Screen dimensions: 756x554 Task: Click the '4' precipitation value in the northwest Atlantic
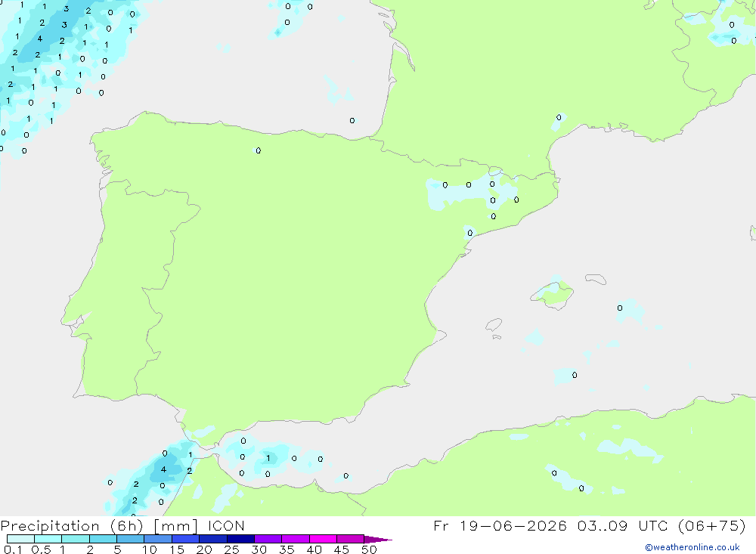point(40,39)
